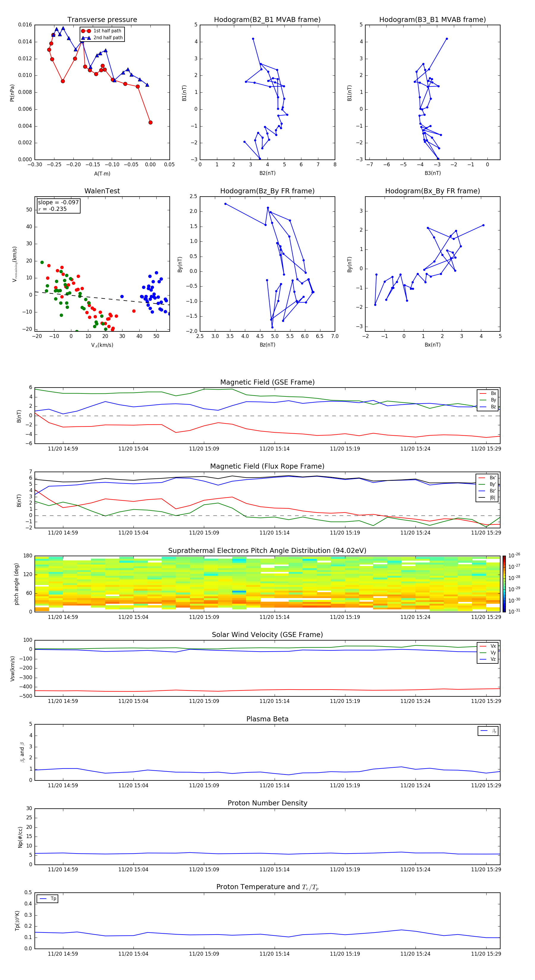Click the 'Vy' legend entry in velocity plot
The image size is (535, 980).
click(x=488, y=652)
